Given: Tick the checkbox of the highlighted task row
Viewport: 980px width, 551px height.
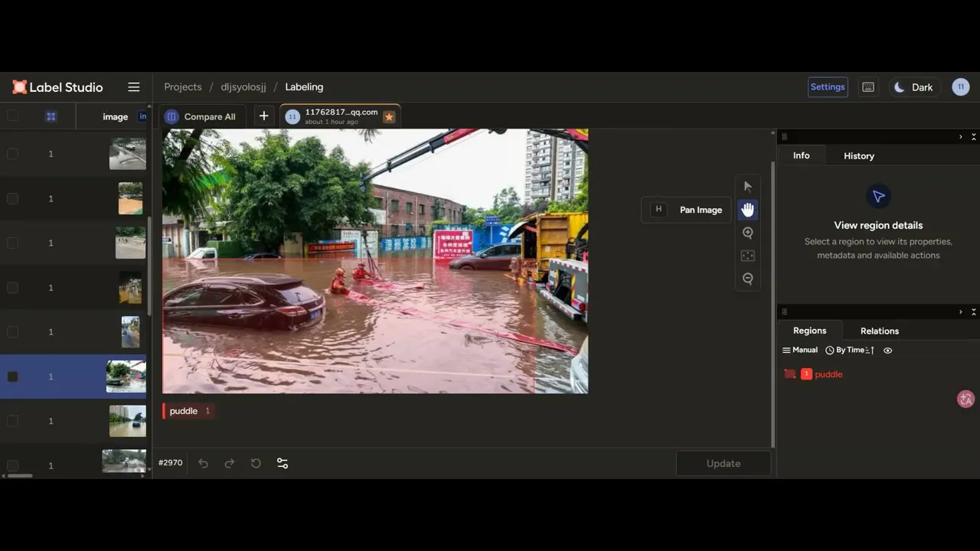Looking at the screenshot, I should pos(12,377).
